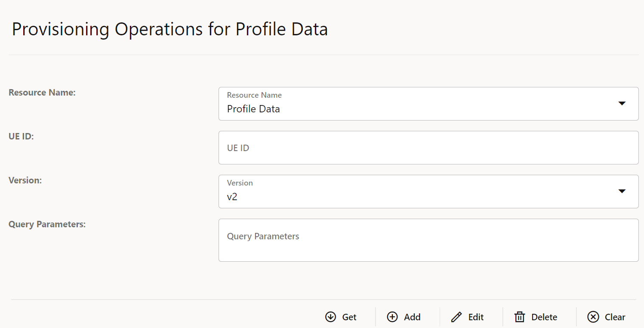The image size is (644, 328).
Task: Click the Clear button
Action: point(606,317)
